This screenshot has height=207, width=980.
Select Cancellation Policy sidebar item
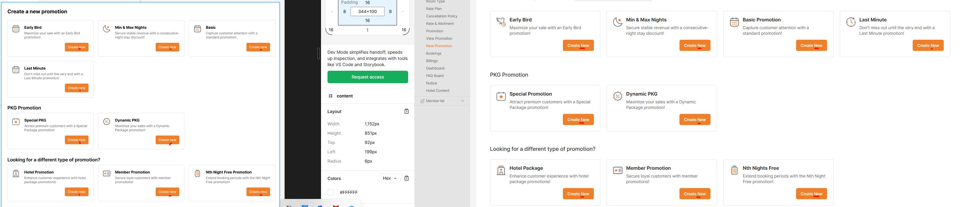click(441, 16)
